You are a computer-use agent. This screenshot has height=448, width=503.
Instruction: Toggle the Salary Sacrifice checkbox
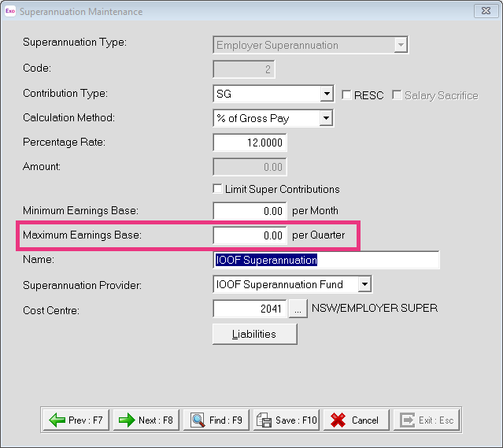pyautogui.click(x=397, y=95)
